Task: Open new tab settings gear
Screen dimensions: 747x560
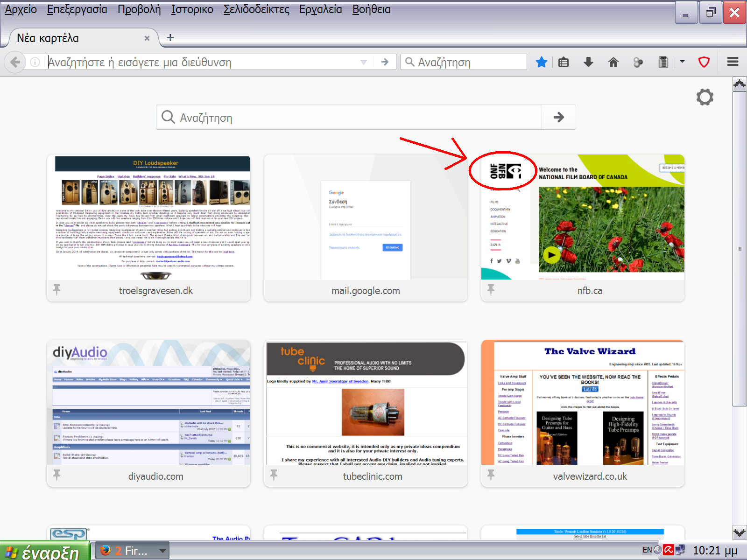Action: [705, 97]
